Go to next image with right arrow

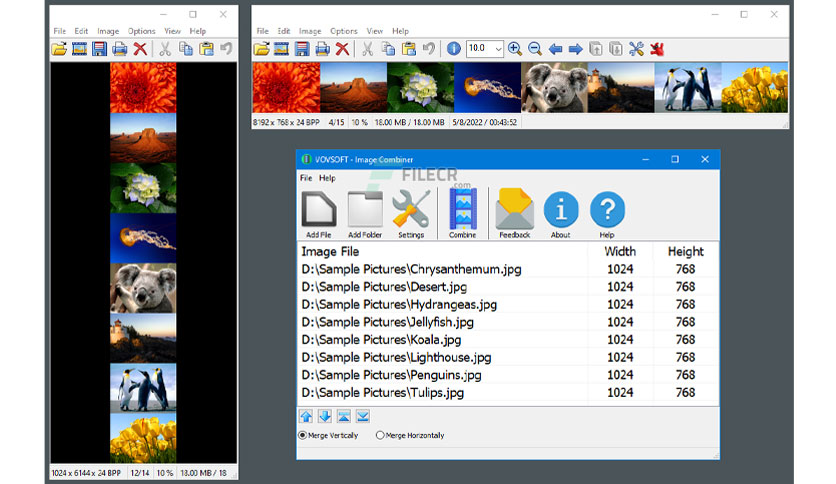[x=575, y=50]
